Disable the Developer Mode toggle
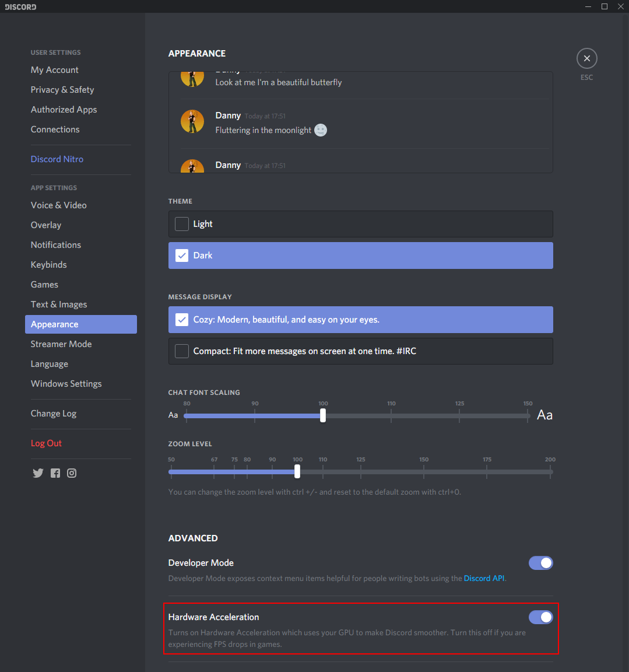Image resolution: width=629 pixels, height=672 pixels. pos(540,563)
